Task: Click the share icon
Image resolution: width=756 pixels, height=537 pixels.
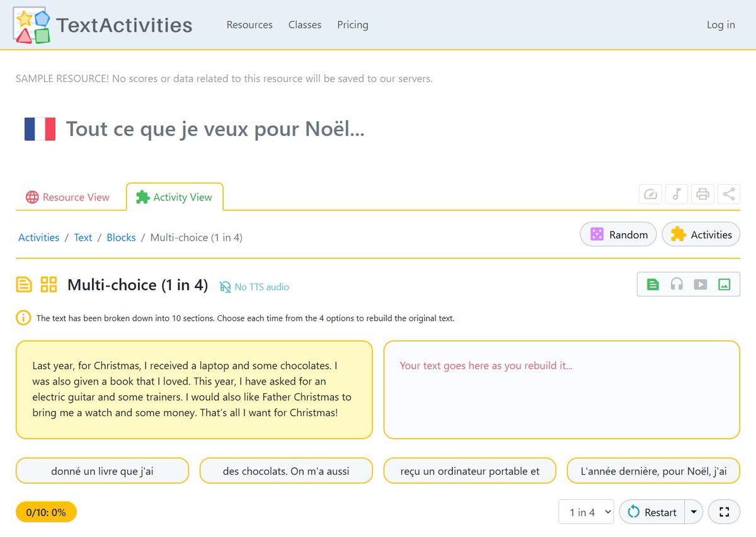Action: (728, 194)
